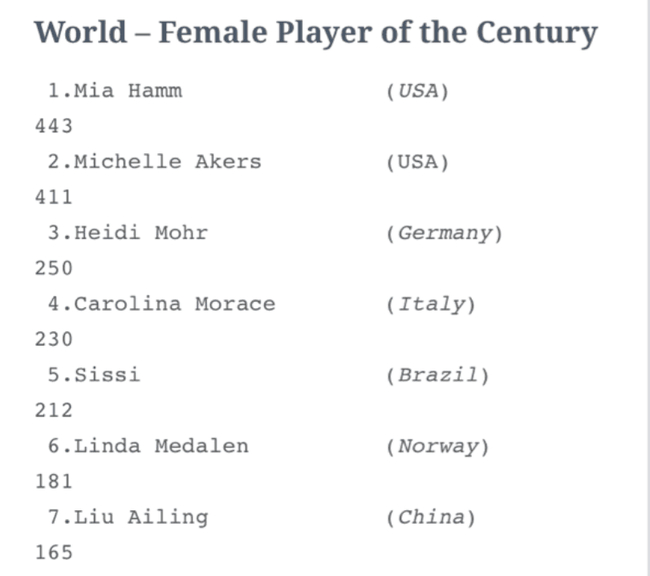Select the Heidi Mohr entry
Viewport: 650px width, 576px height.
(x=128, y=233)
